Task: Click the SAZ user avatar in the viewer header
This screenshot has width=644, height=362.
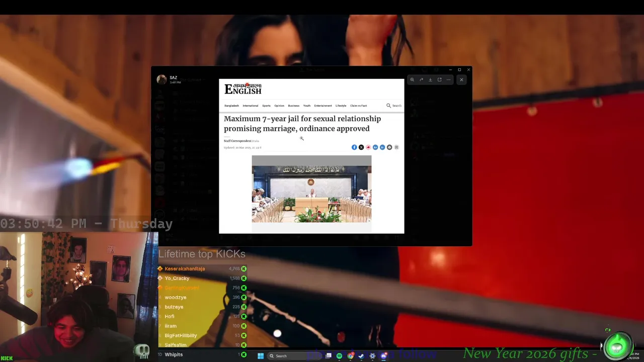Action: click(162, 79)
